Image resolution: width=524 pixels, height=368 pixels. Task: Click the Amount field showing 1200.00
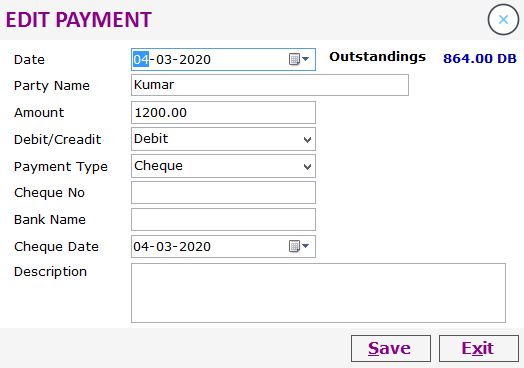(x=223, y=112)
